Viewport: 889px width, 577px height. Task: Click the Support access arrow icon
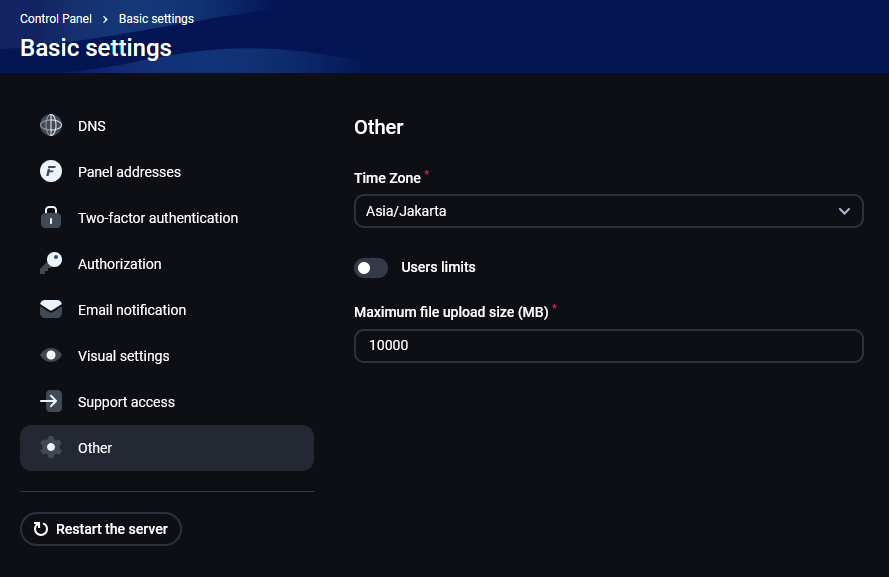[x=51, y=402]
